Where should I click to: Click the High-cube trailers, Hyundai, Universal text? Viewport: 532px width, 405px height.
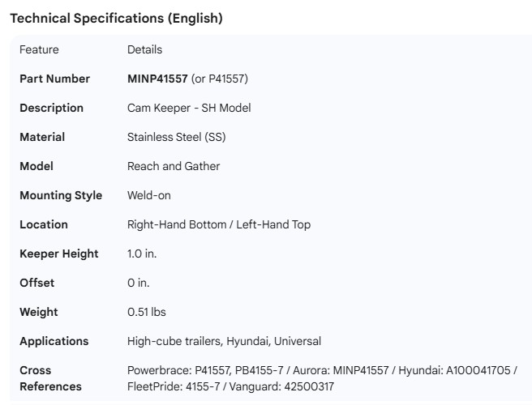224,341
